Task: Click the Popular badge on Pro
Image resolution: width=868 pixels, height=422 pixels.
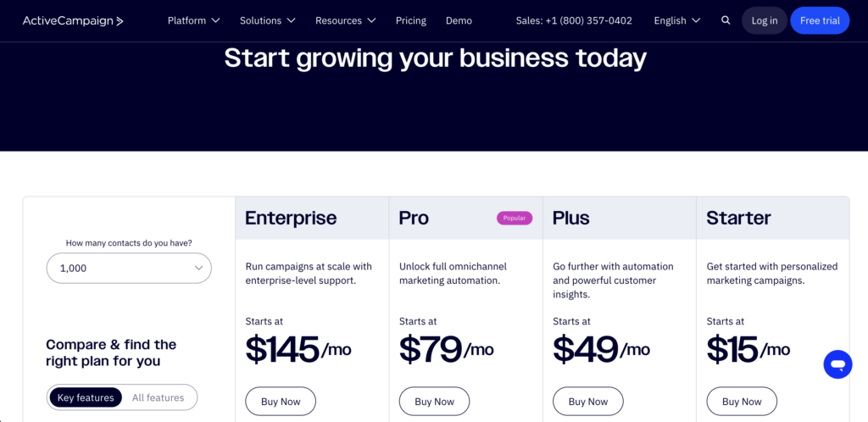Action: click(x=515, y=218)
